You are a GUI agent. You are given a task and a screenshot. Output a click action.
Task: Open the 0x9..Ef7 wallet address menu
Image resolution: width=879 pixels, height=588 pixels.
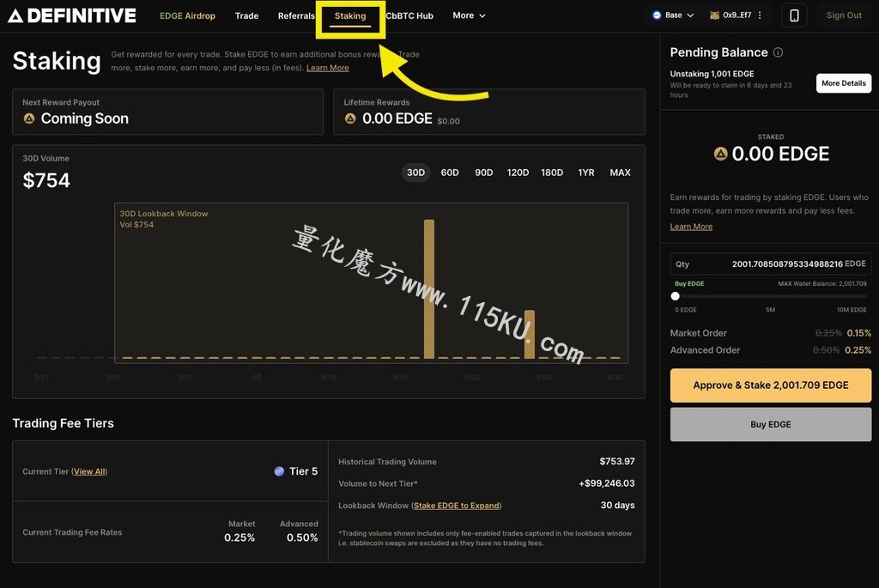tap(736, 15)
